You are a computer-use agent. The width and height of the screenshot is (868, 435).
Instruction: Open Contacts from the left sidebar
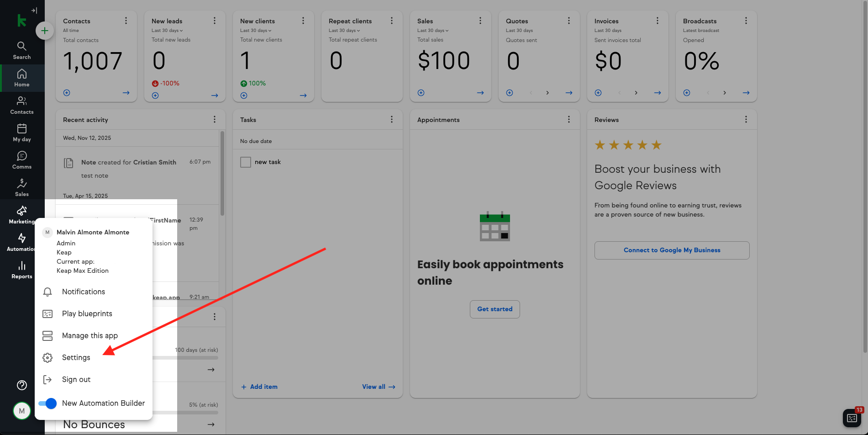pyautogui.click(x=21, y=105)
